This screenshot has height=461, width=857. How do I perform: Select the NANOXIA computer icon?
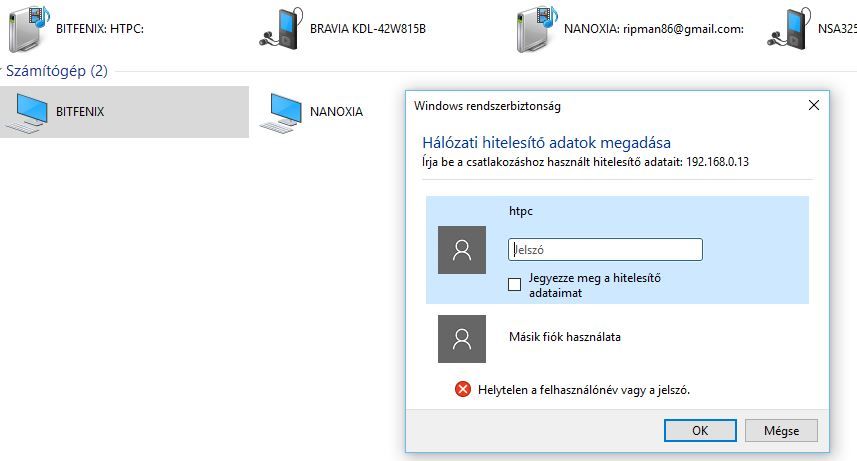tap(281, 113)
